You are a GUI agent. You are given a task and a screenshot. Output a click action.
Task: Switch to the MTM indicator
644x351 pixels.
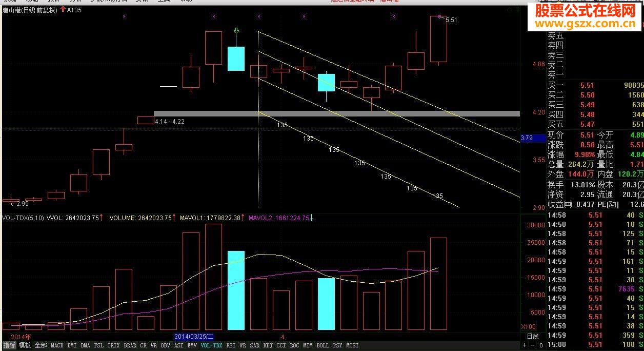click(x=308, y=346)
